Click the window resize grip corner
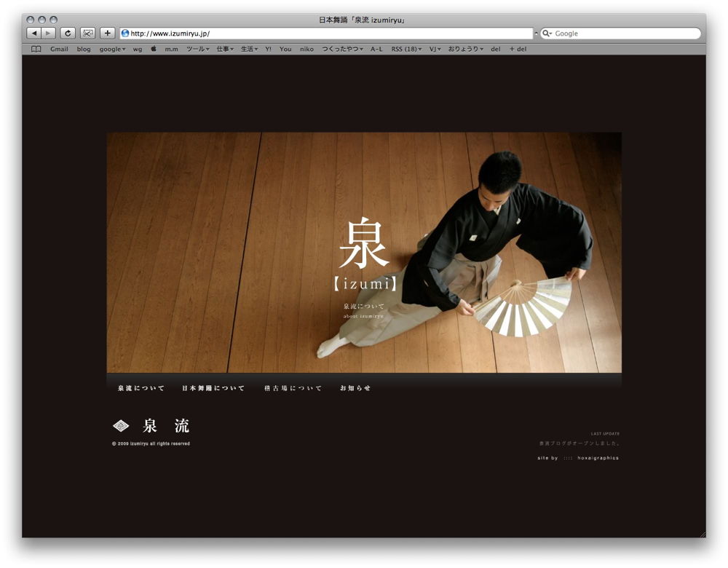Screen dimensions: 728x568 point(703,534)
